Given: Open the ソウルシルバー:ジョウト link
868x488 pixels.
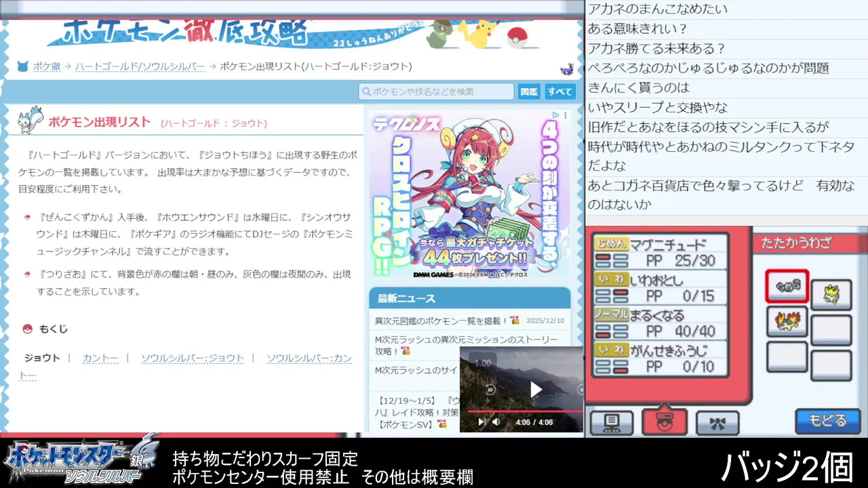Looking at the screenshot, I should point(193,358).
